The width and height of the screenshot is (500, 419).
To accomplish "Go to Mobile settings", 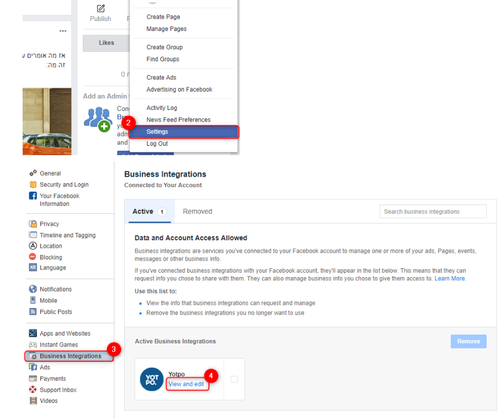I will pos(48,300).
